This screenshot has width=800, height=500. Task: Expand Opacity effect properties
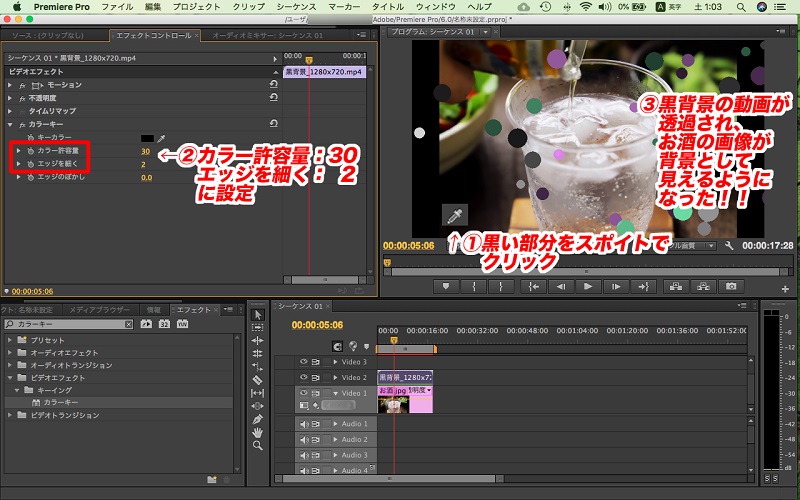[10, 98]
